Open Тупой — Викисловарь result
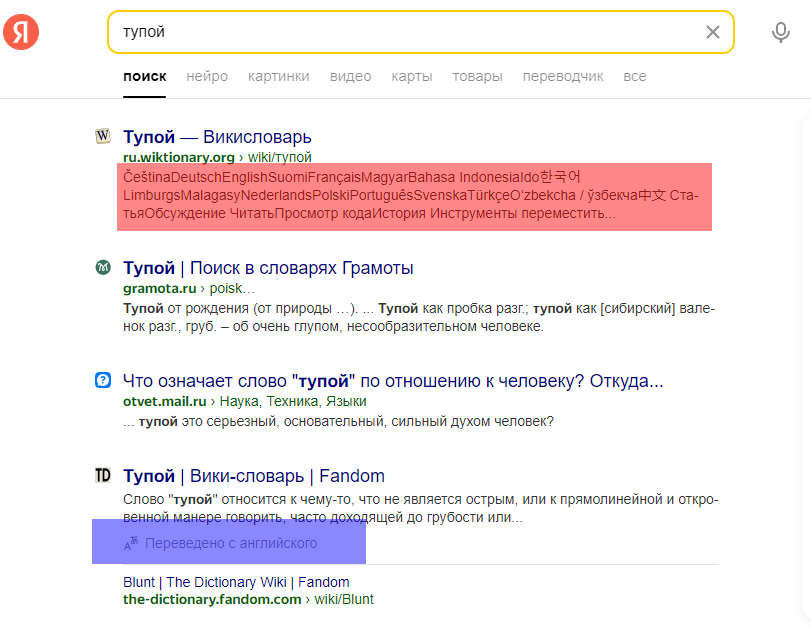The width and height of the screenshot is (811, 636). (217, 137)
